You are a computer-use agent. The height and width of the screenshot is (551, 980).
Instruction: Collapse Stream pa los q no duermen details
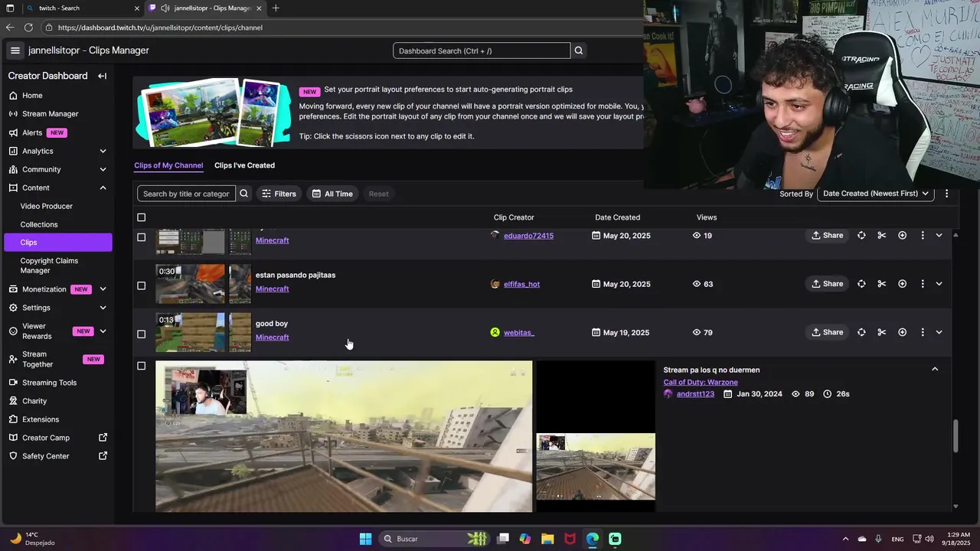click(x=935, y=370)
